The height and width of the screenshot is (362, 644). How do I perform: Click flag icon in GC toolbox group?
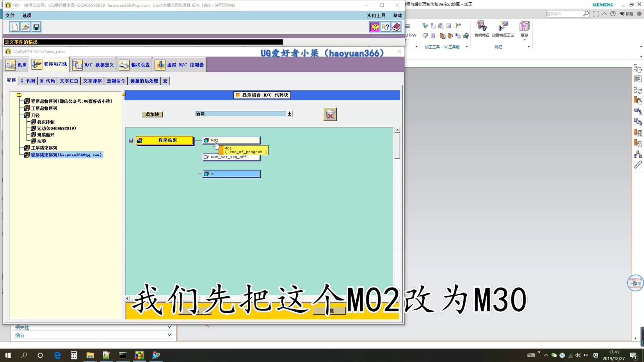(458, 26)
